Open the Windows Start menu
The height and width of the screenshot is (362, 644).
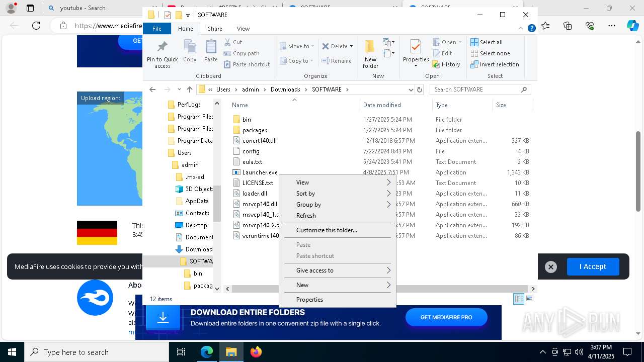pos(12,352)
